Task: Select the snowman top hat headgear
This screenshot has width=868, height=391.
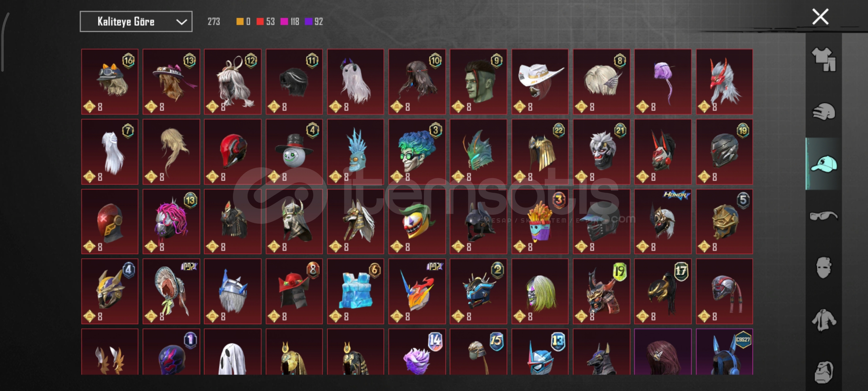Action: [294, 152]
